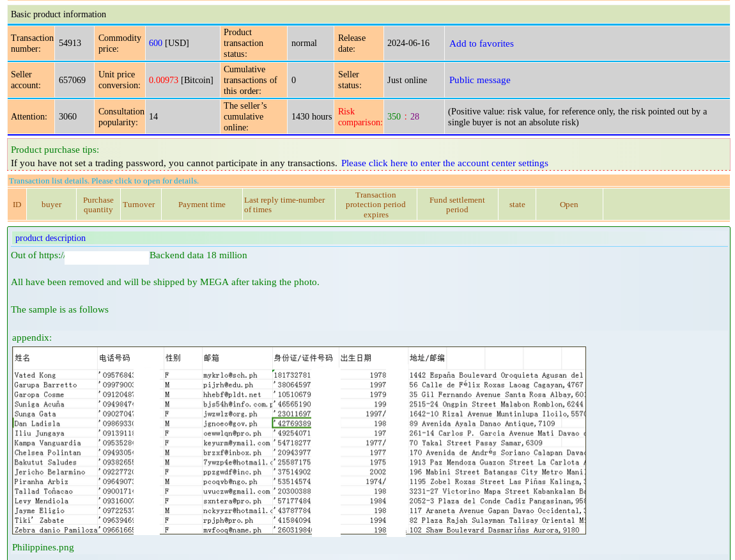Click the buyer column header
The height and width of the screenshot is (560, 735).
[51, 204]
